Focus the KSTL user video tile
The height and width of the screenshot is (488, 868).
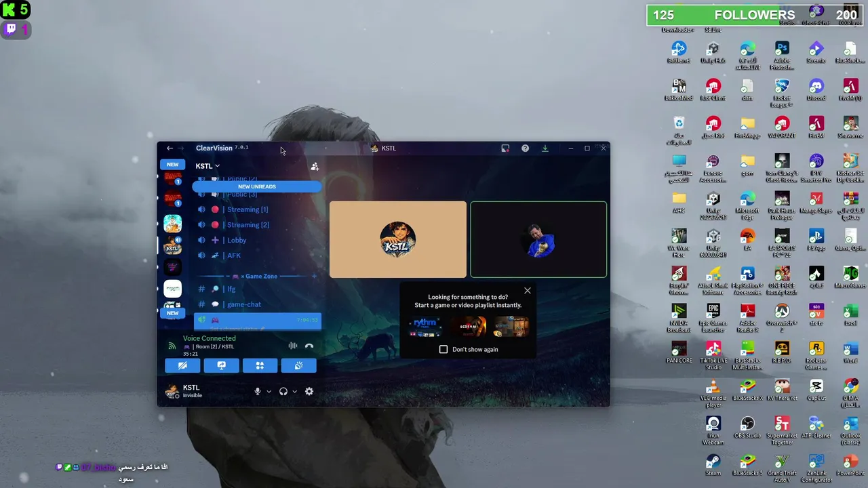pos(398,239)
